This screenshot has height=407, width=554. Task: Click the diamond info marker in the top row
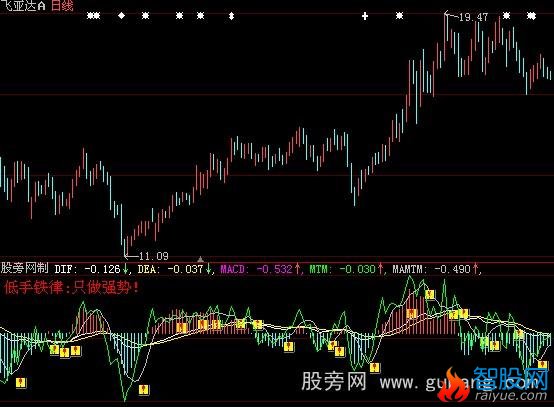point(121,16)
